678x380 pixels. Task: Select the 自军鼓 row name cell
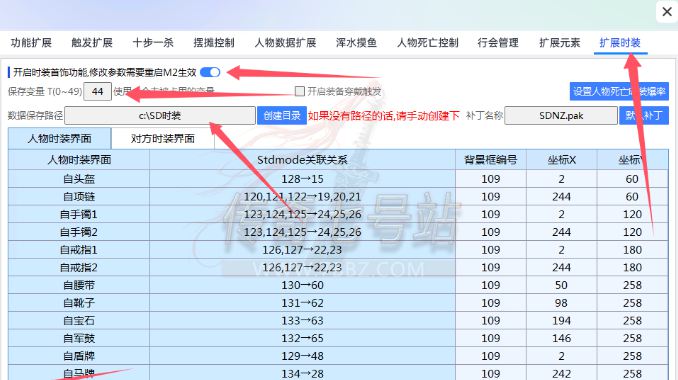tap(79, 338)
